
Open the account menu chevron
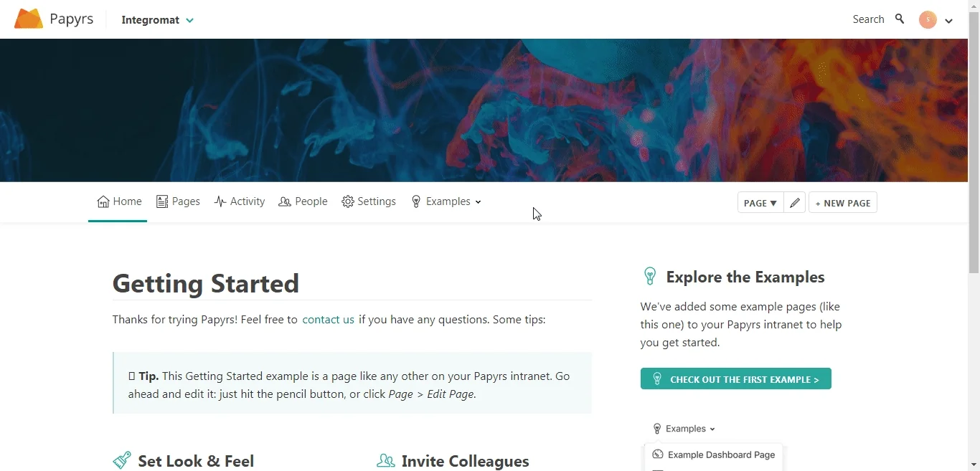click(948, 21)
